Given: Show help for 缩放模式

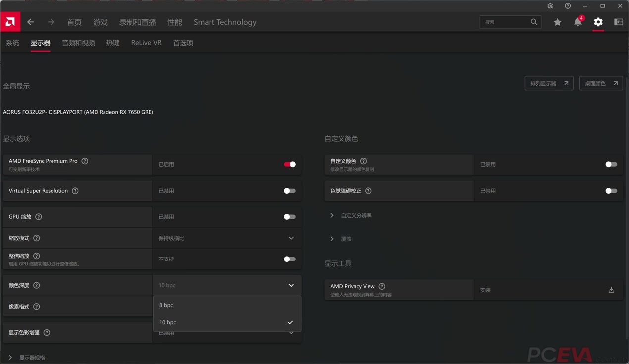Looking at the screenshot, I should click(37, 238).
